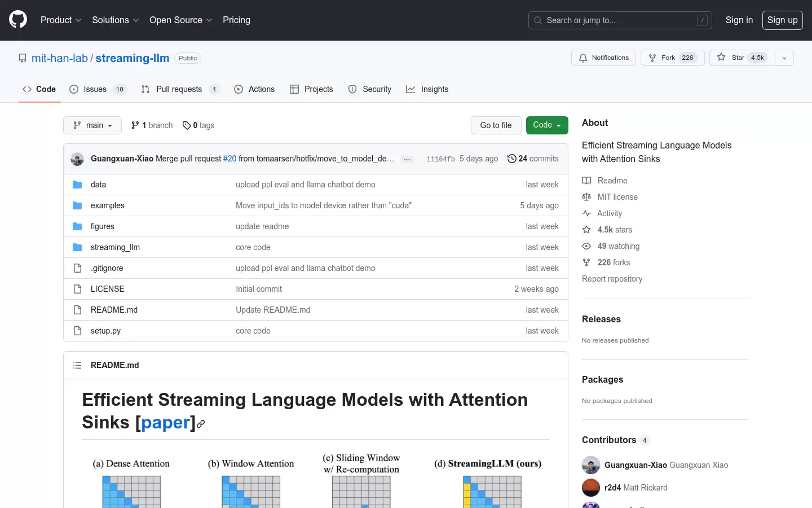Open the paper link in heading
812x508 pixels.
click(x=165, y=422)
